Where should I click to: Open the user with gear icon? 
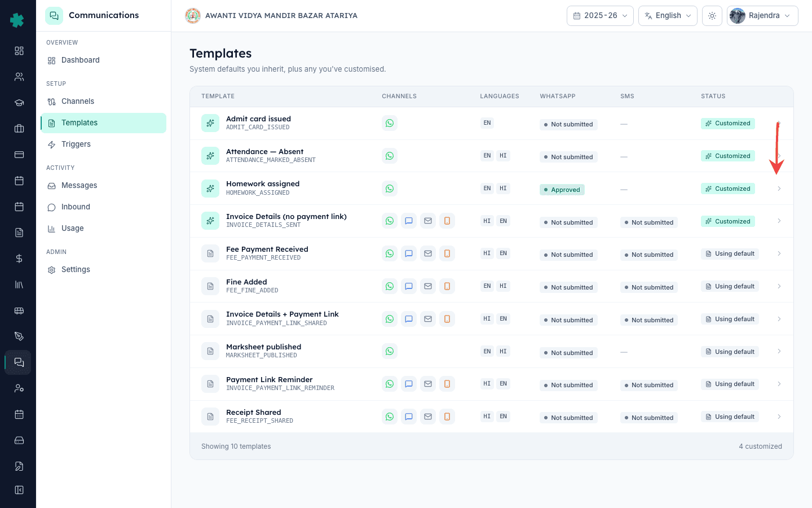pos(19,388)
